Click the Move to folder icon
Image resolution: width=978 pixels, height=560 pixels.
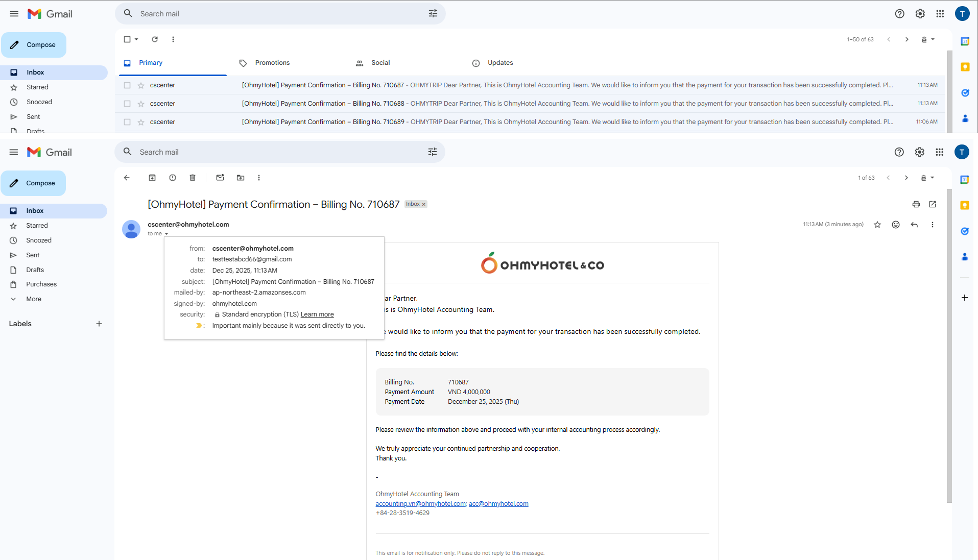coord(241,178)
